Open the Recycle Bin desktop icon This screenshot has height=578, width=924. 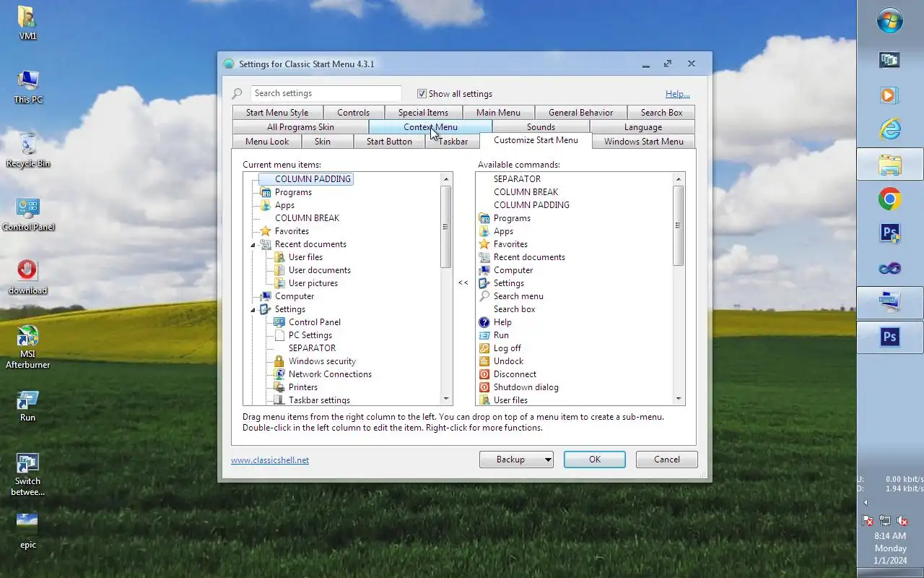click(x=27, y=151)
